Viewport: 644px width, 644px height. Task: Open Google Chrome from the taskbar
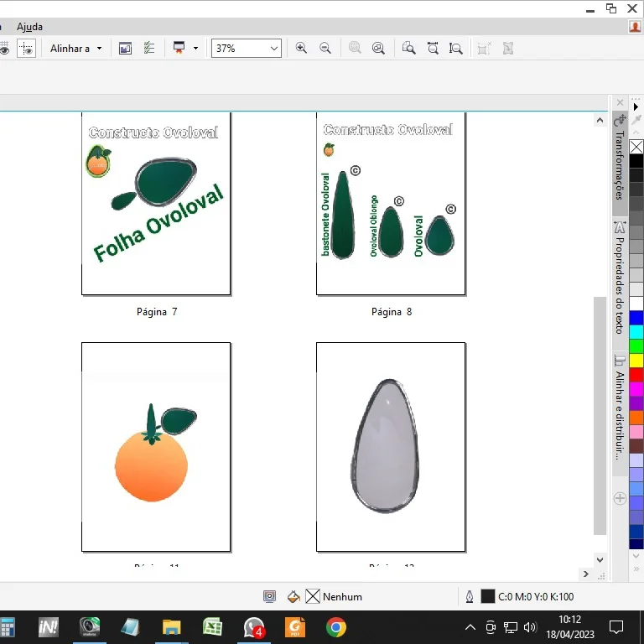tap(335, 627)
